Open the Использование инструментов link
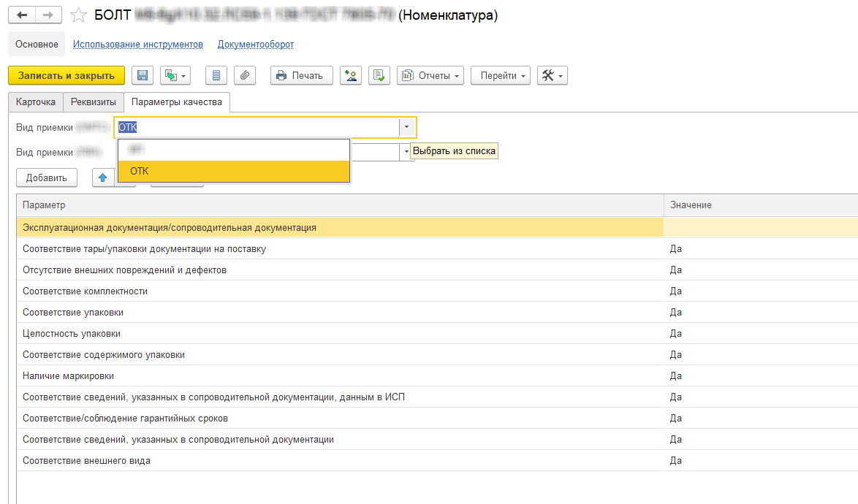 pos(138,45)
